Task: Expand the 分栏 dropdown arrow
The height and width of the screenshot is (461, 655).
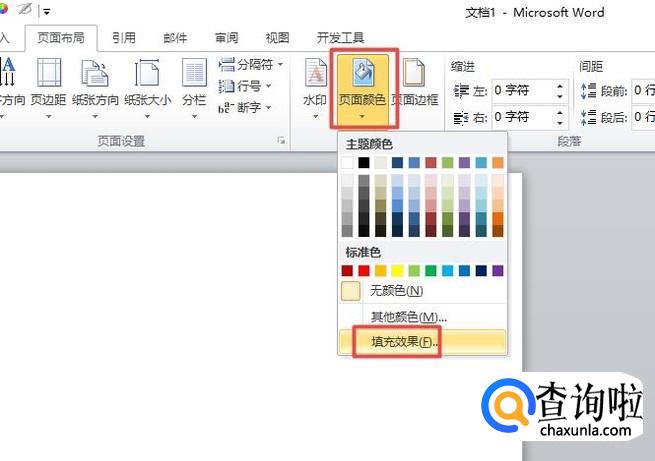Action: click(194, 117)
